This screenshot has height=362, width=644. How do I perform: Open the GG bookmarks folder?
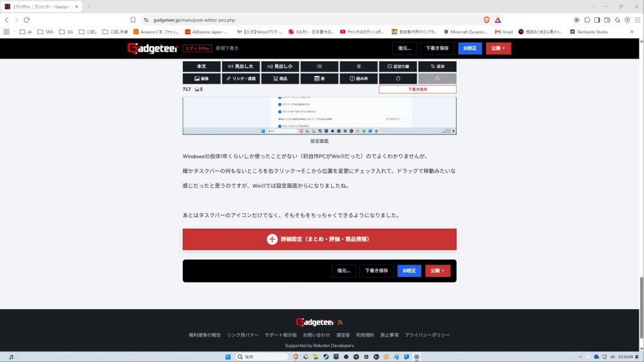[x=66, y=32]
